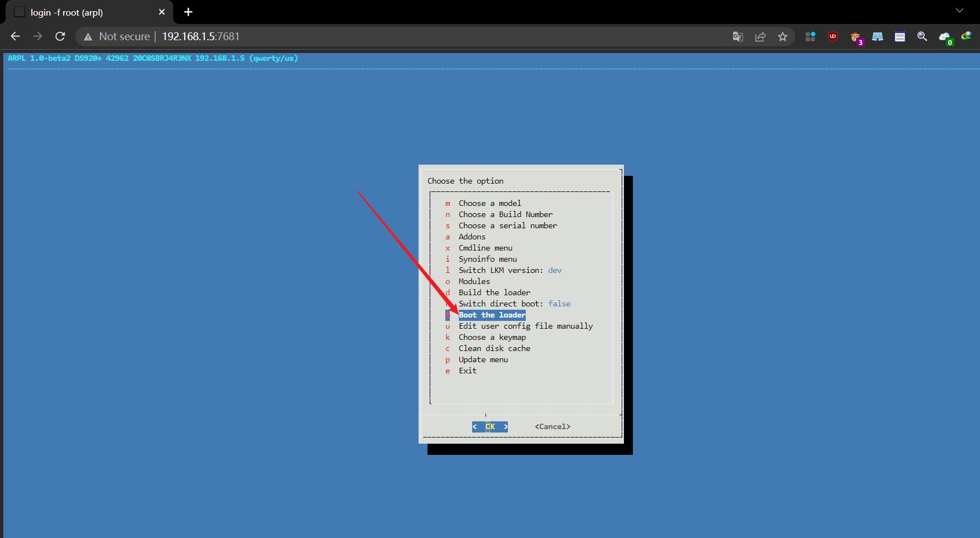Viewport: 980px width, 538px height.
Task: Open the Modules entry
Action: pos(474,281)
